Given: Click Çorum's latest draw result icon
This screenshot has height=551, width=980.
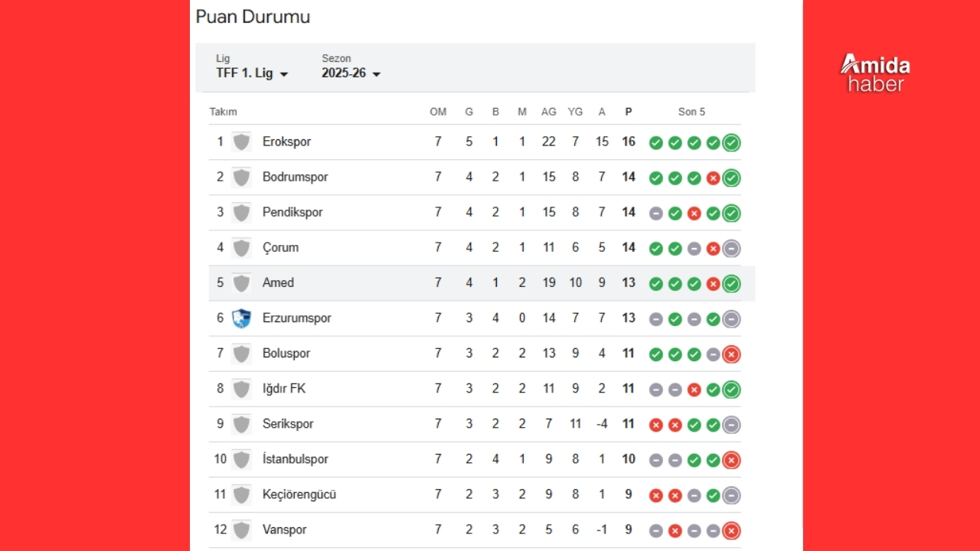Looking at the screenshot, I should tap(732, 248).
